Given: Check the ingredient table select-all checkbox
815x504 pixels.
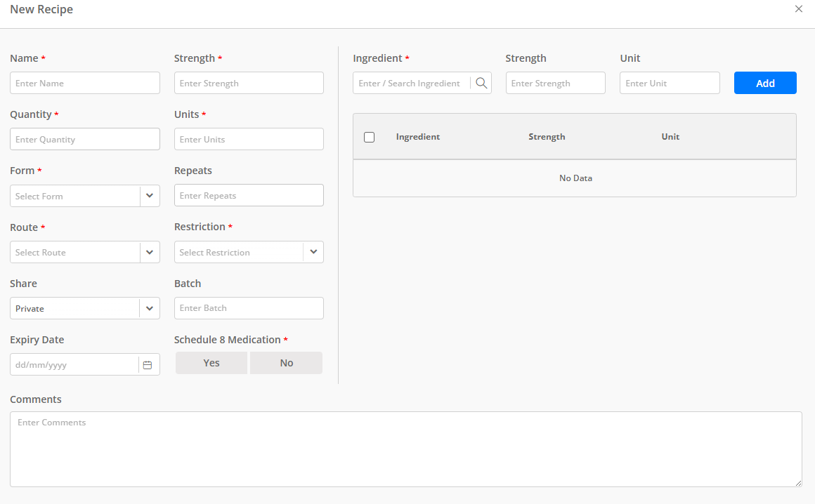Looking at the screenshot, I should (370, 137).
